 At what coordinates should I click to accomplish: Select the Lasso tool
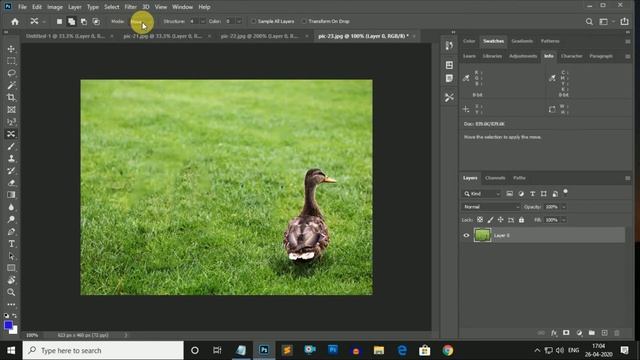(x=11, y=73)
